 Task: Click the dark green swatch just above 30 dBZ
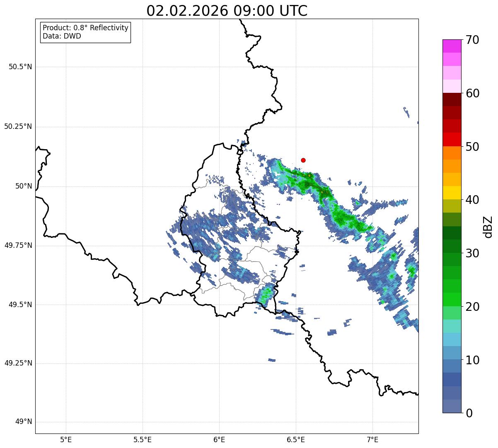point(452,246)
